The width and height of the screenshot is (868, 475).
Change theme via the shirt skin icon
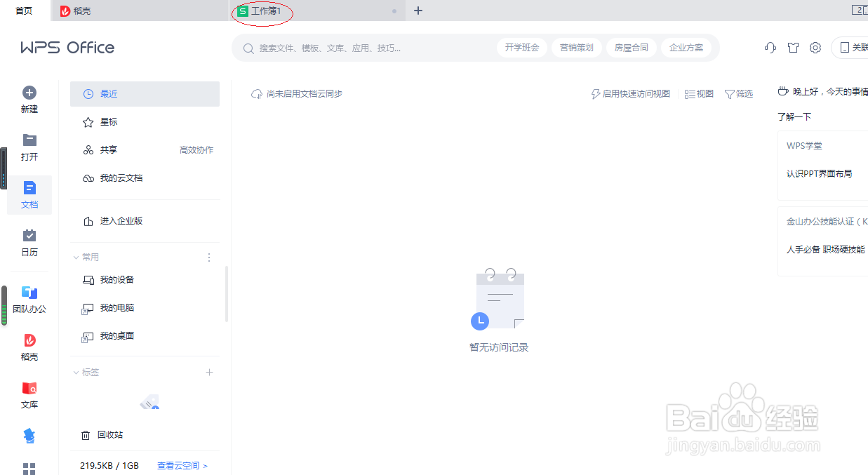click(793, 48)
